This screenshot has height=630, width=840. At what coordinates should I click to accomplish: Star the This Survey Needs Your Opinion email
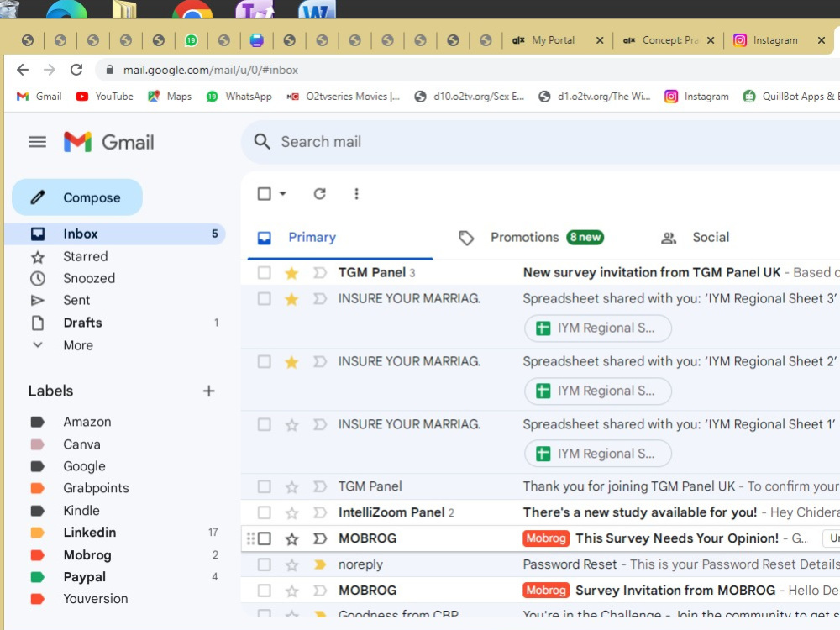point(291,539)
